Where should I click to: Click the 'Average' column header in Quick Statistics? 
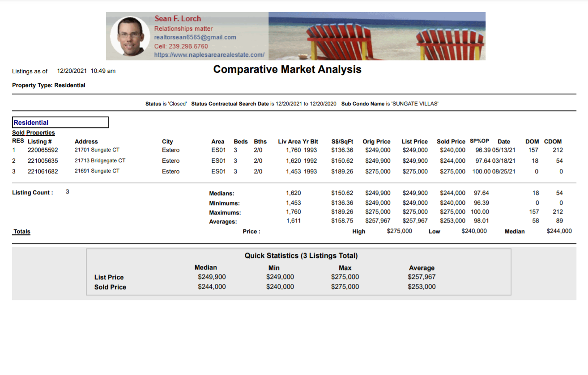tap(422, 268)
